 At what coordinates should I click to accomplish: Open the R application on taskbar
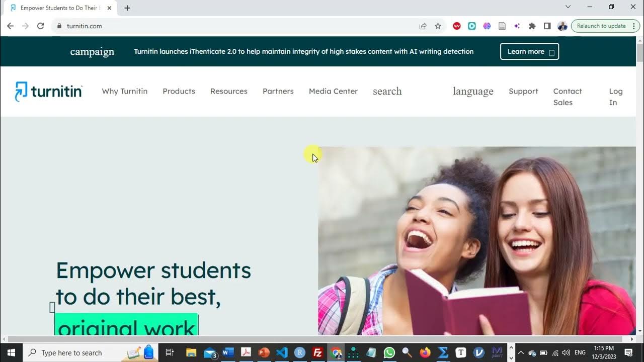coord(300,352)
